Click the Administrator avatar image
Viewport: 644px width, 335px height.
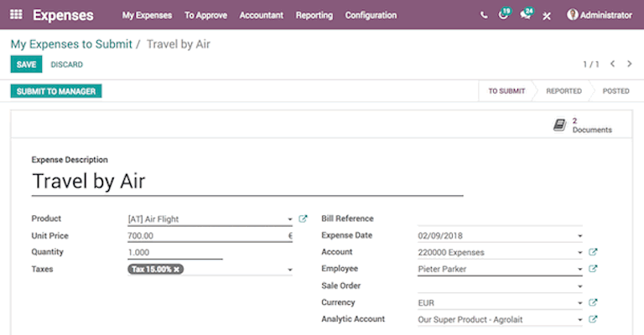[572, 15]
